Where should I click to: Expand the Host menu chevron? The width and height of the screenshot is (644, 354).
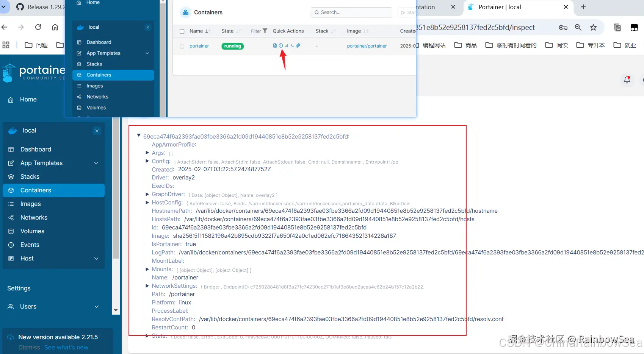point(96,259)
